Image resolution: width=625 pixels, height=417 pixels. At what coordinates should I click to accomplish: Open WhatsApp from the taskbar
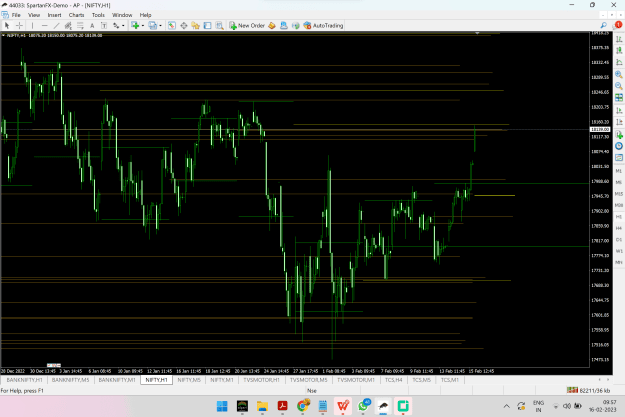(363, 406)
